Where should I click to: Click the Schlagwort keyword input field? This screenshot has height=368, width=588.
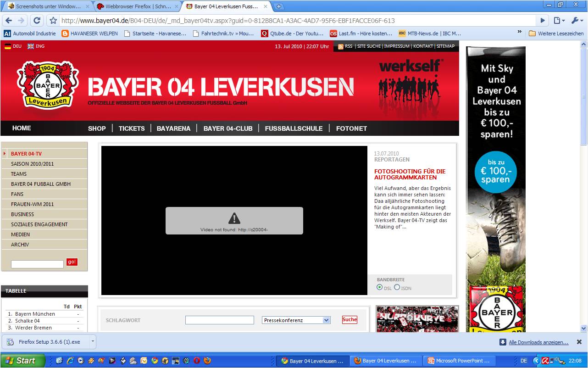click(x=220, y=320)
